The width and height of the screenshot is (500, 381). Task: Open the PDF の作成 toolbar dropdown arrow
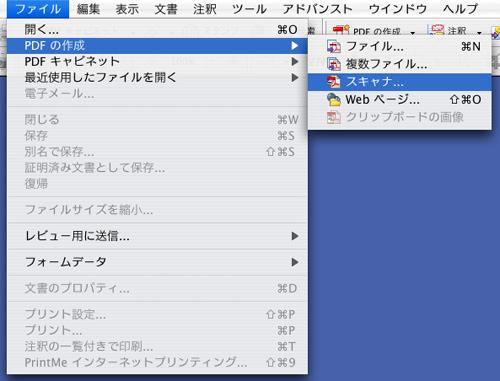[x=413, y=33]
